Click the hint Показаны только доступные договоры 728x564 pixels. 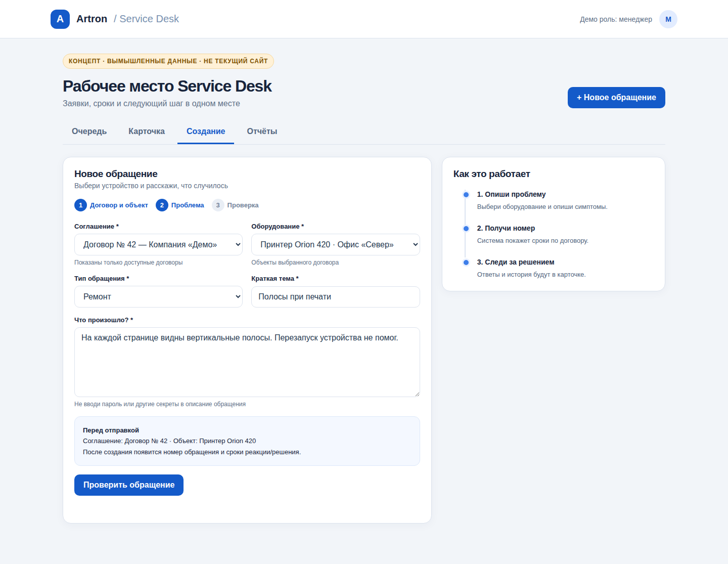pos(128,263)
